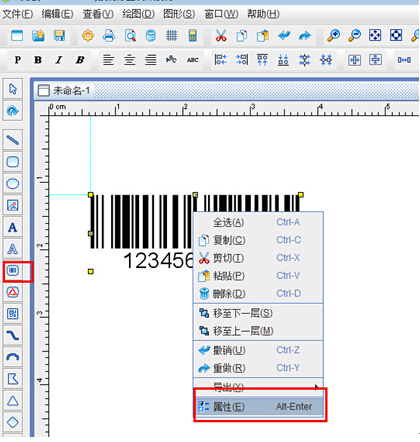420x442 pixels.
Task: Click the paste clipboard toolbar icon
Action: coord(263,35)
